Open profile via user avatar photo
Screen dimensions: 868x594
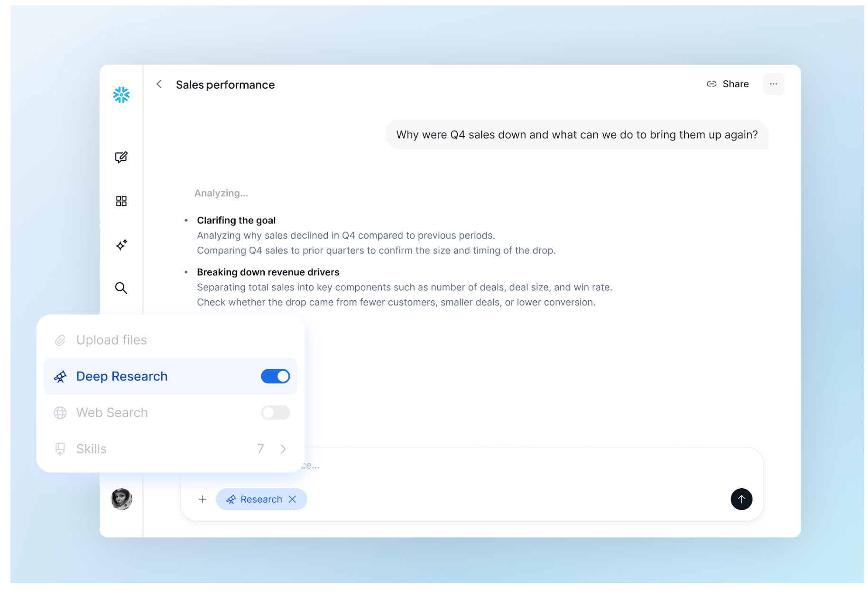point(121,499)
